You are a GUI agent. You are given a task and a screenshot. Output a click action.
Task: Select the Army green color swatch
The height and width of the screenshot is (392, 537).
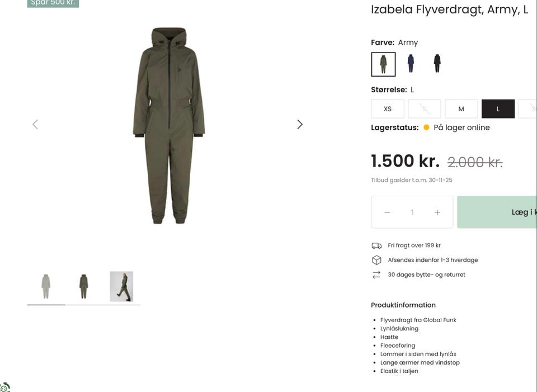coord(383,64)
